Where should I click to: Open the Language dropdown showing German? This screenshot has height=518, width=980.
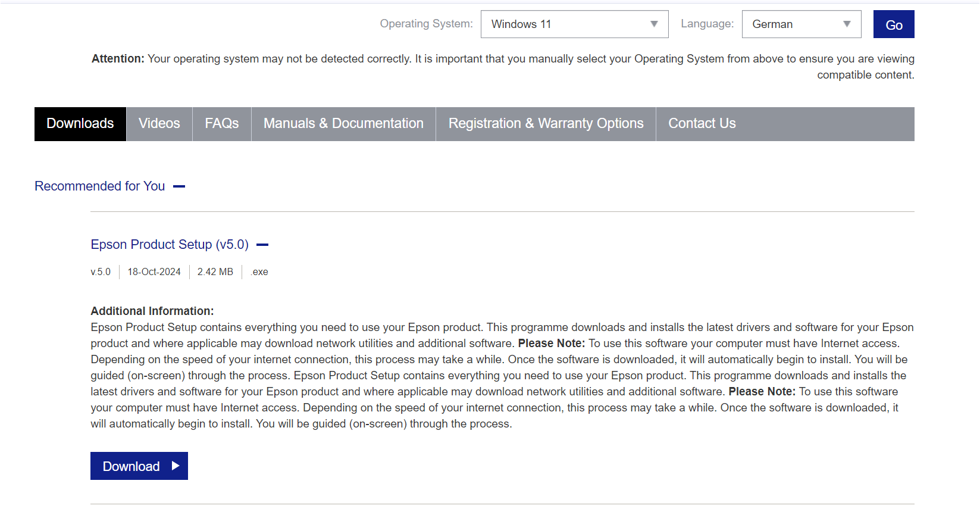pos(801,24)
